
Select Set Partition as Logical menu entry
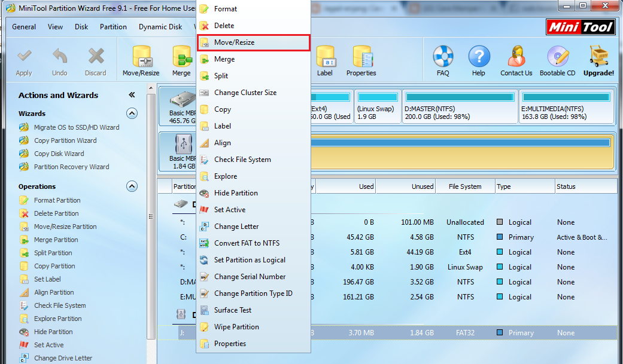254,260
